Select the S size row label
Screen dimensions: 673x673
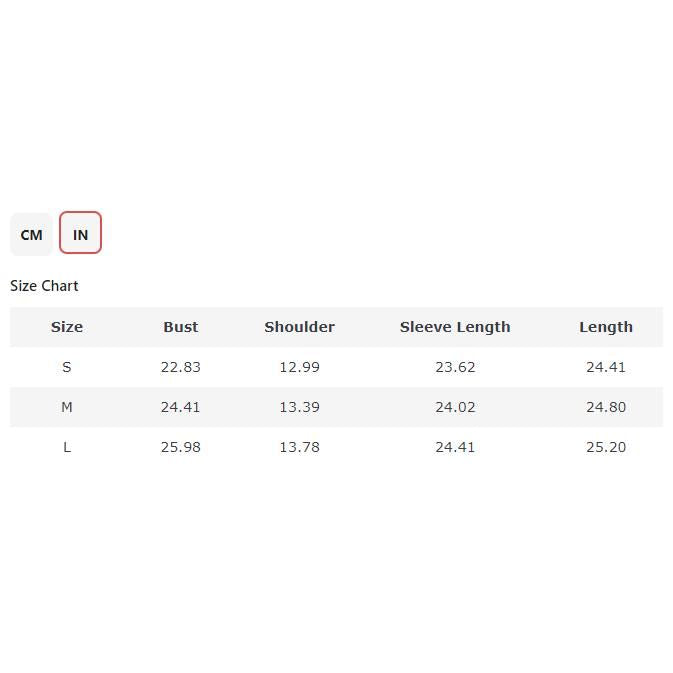click(x=67, y=367)
